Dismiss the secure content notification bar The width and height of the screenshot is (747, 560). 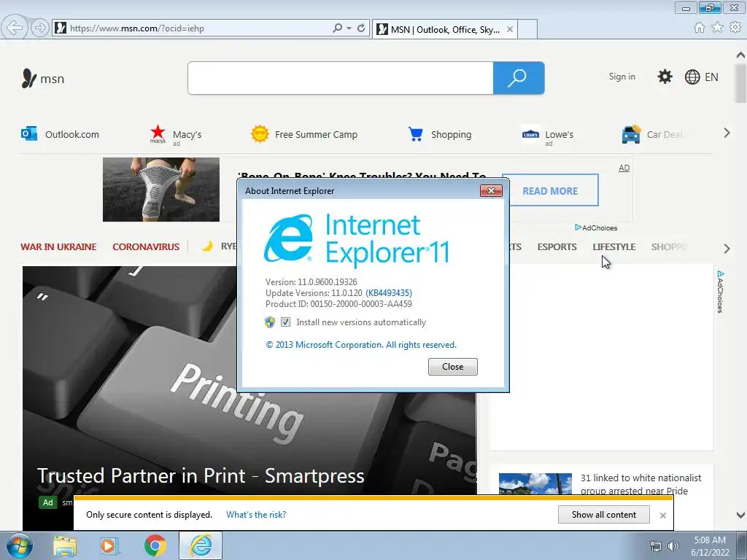[662, 516]
